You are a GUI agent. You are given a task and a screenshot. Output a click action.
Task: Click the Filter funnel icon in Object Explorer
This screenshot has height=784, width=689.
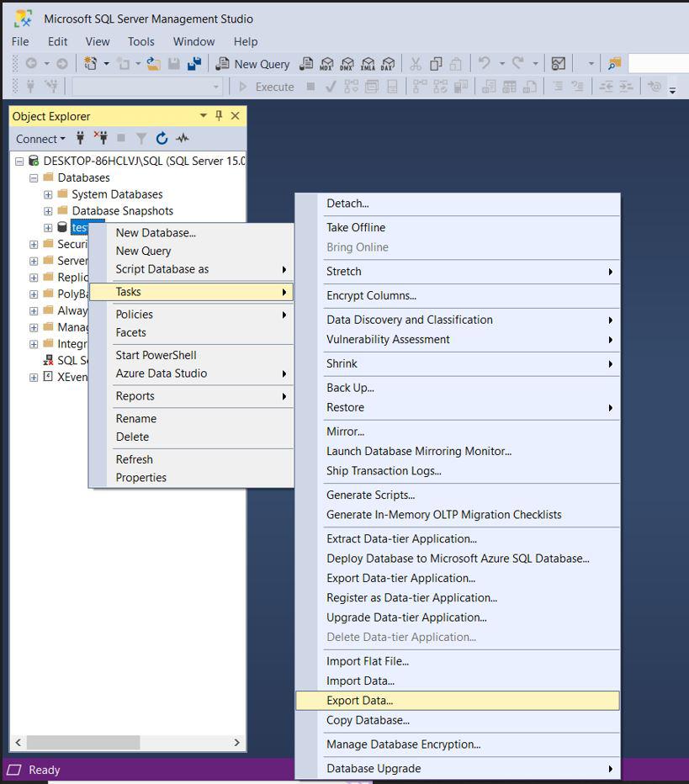click(x=141, y=138)
